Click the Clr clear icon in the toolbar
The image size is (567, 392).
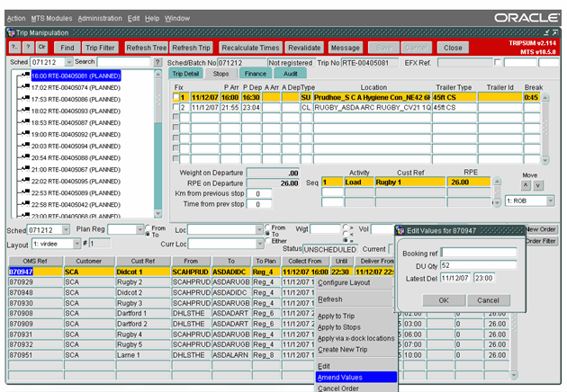pos(42,48)
